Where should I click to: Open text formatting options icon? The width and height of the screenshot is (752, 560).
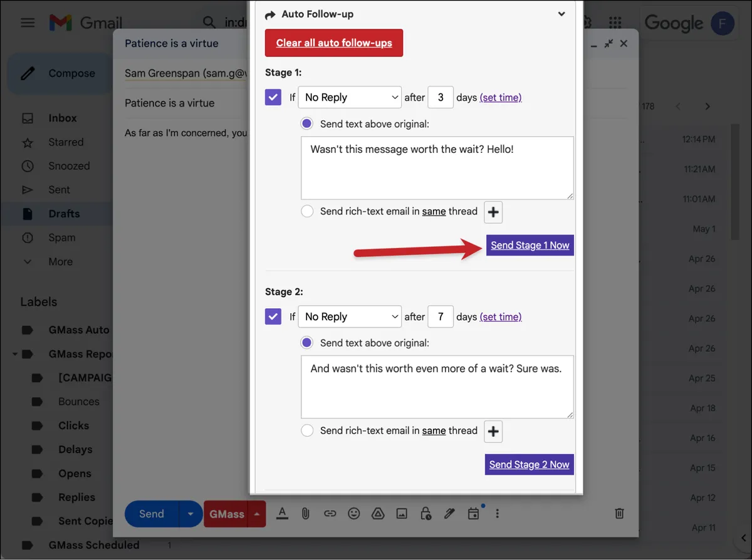pos(282,514)
